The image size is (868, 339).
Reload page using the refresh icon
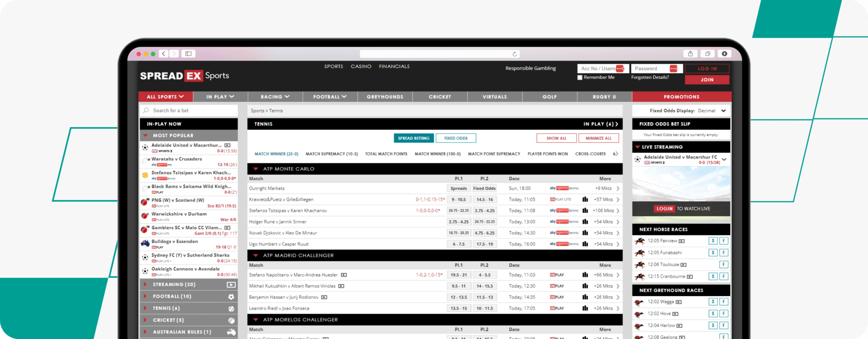[515, 54]
